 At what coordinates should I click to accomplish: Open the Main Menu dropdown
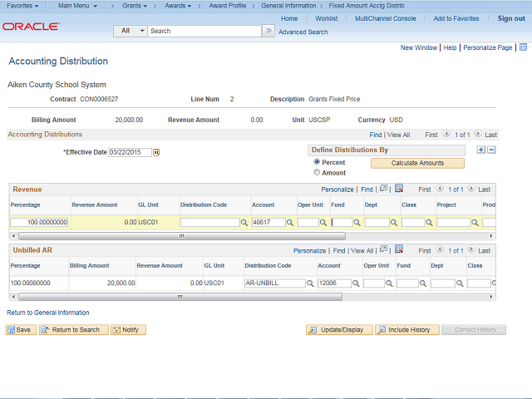(x=77, y=6)
